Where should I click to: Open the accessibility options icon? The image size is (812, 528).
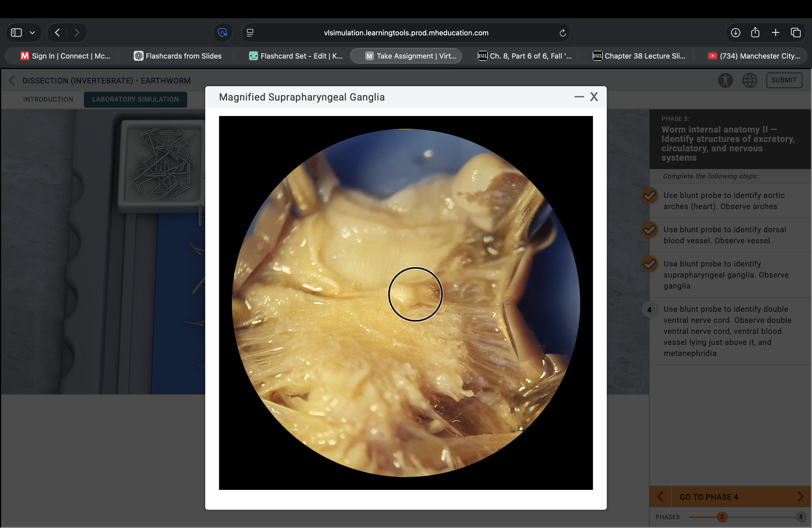pos(725,80)
